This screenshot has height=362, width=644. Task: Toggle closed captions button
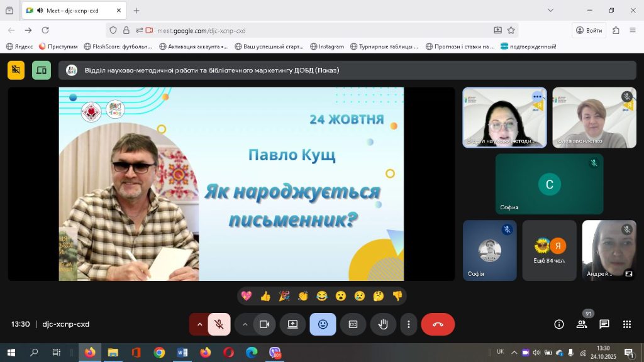tap(353, 324)
